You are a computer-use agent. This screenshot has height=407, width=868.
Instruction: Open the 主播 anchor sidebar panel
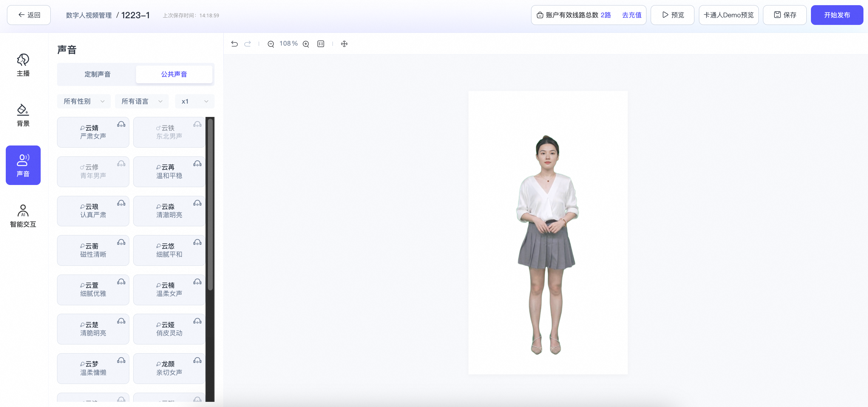[23, 65]
